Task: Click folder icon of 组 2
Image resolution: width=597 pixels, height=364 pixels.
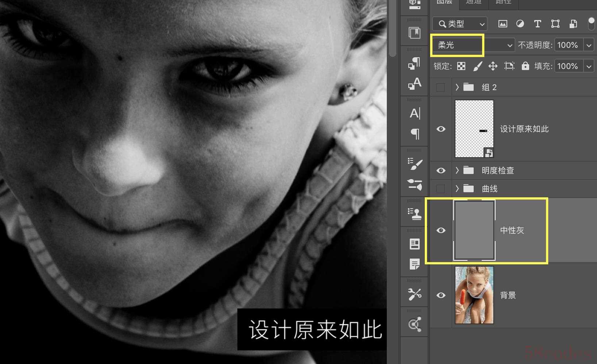Action: coord(468,87)
